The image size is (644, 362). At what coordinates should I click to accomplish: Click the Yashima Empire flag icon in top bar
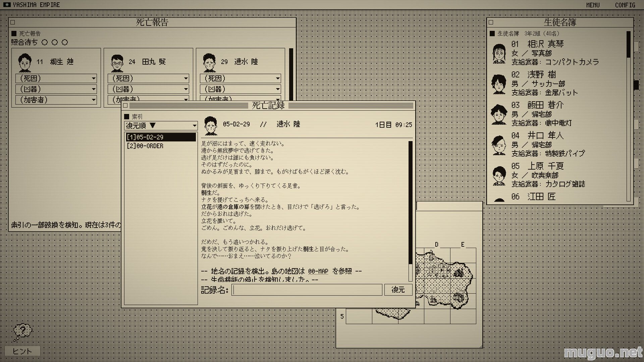(7, 5)
